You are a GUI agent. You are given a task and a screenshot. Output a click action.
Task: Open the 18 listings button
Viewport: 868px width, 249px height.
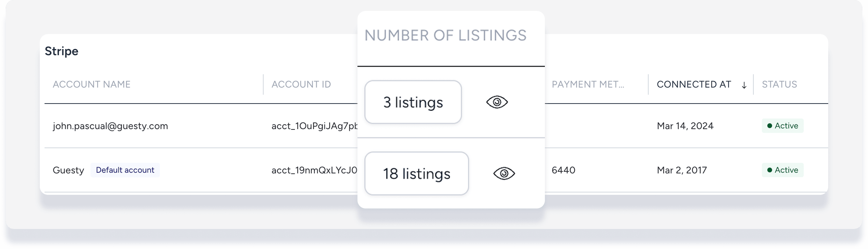[x=417, y=174]
